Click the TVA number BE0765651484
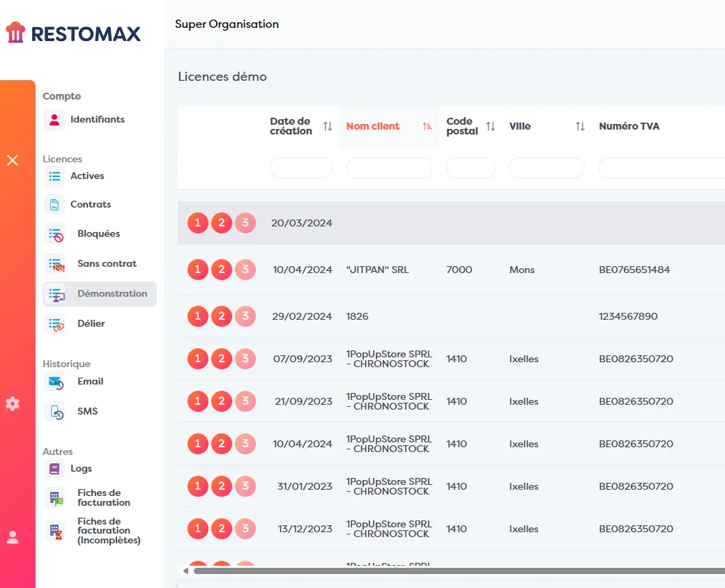Viewport: 725px width, 588px height. [x=634, y=270]
